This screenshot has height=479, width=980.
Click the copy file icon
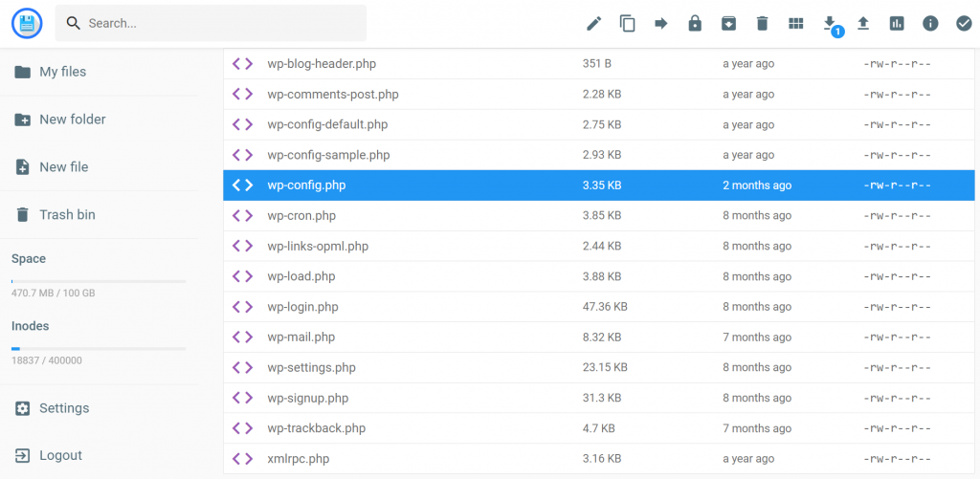628,24
